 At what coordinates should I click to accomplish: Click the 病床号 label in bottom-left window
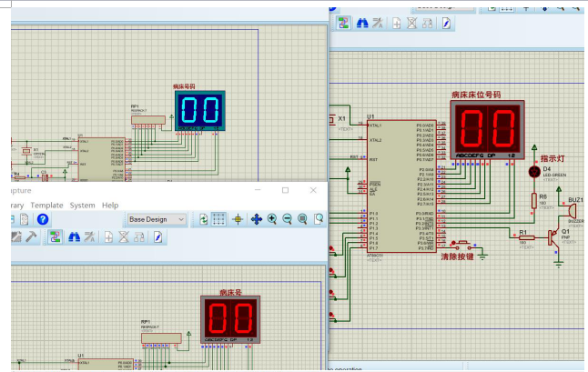[230, 292]
